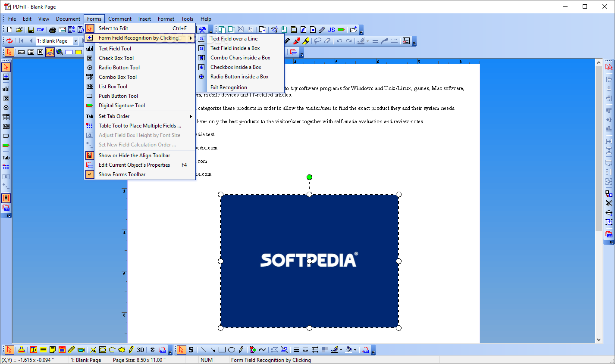Toggle the align toolbar icon in left sidebar
This screenshot has width=615, height=364.
[6, 198]
